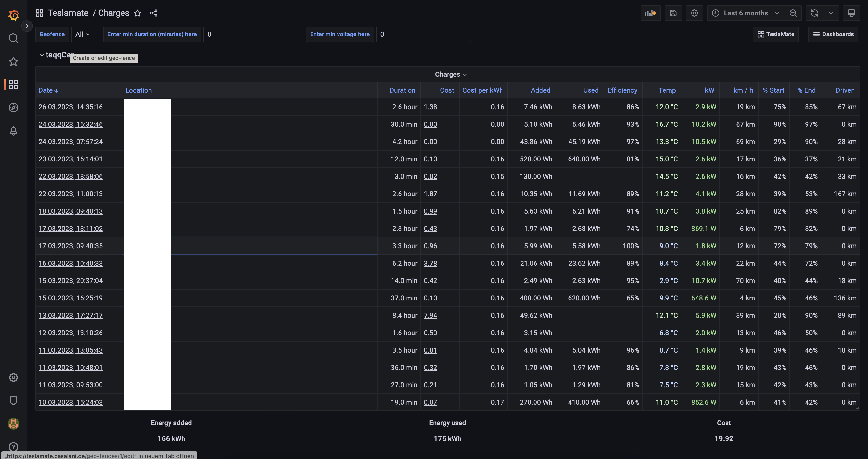
Task: Save the dashboard with disk icon
Action: (673, 13)
